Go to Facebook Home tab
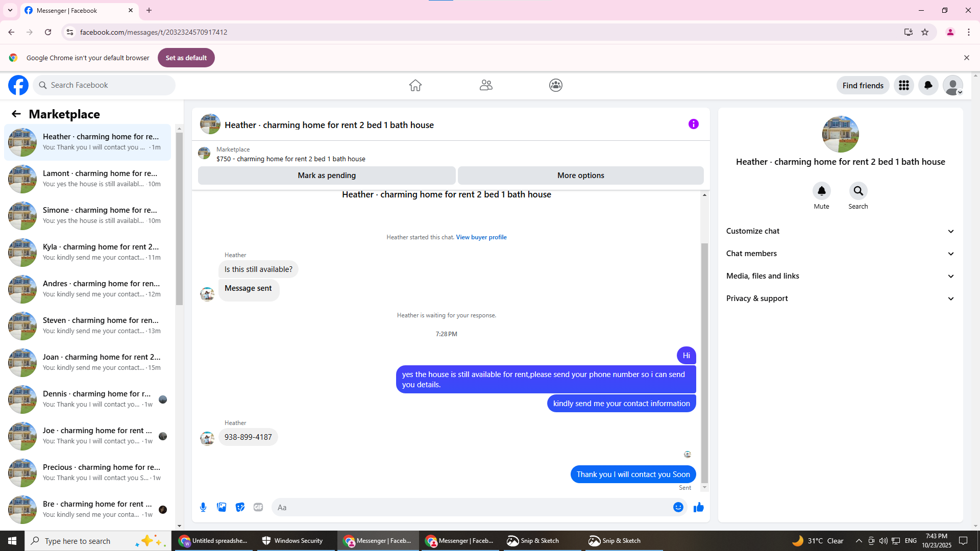 (x=415, y=85)
